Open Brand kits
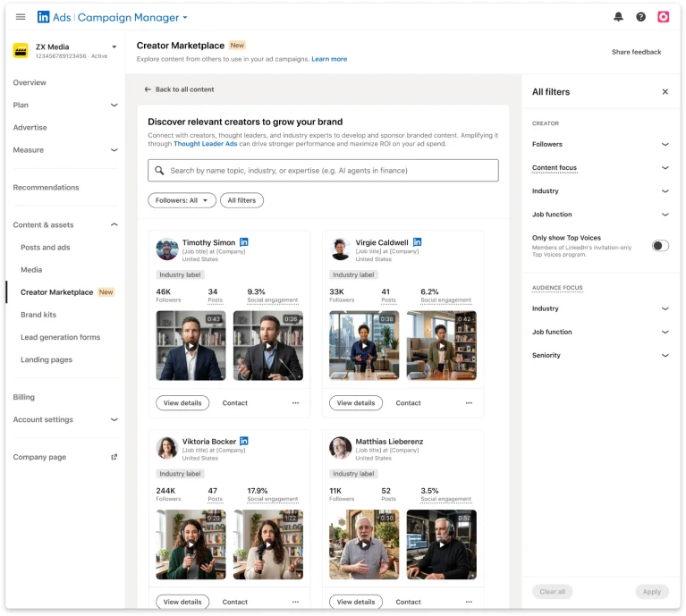 [38, 315]
